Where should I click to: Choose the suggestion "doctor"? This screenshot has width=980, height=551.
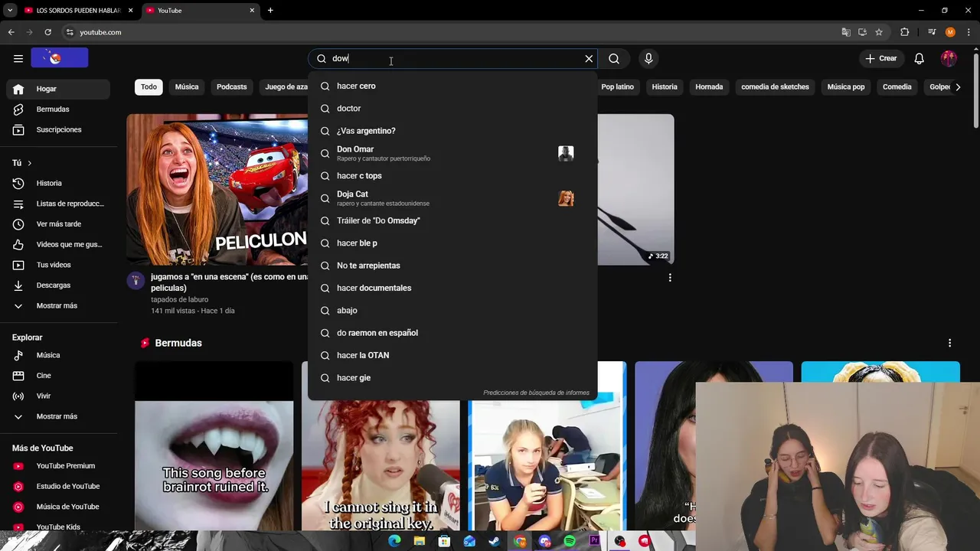[x=452, y=109]
